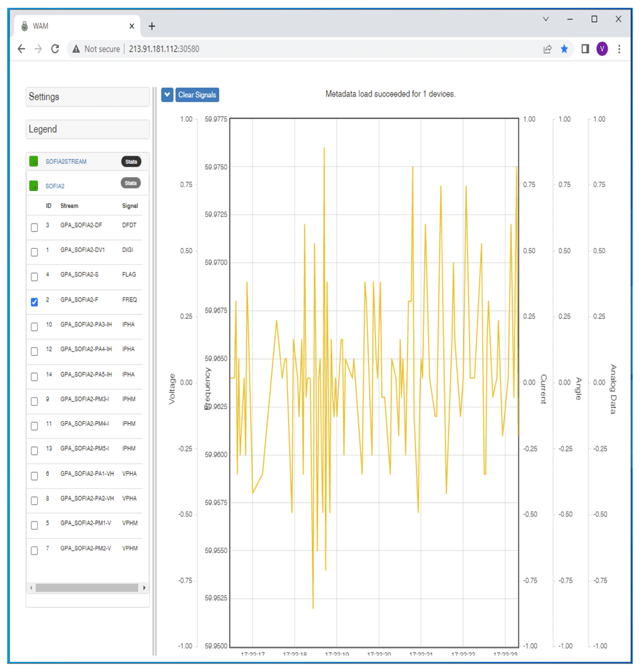Click the green SOFIA2STREAM status square
This screenshot has height=672, width=643.
(x=33, y=161)
